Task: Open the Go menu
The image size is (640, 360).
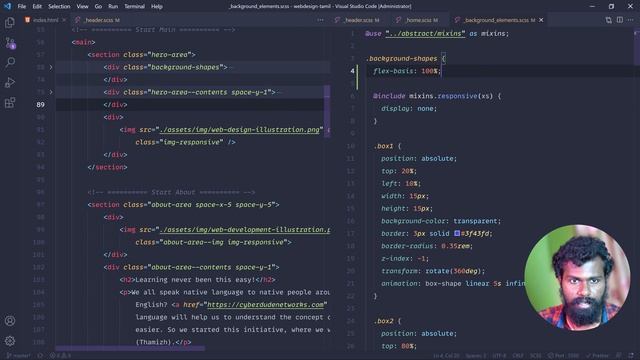Action: pos(98,7)
